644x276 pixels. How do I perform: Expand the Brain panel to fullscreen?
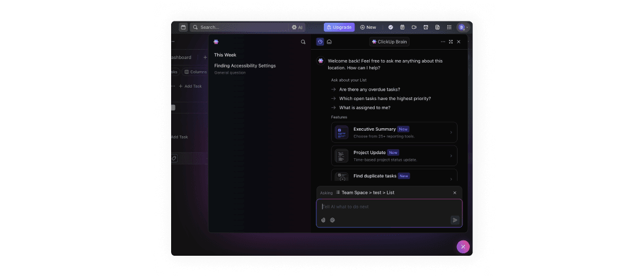pyautogui.click(x=451, y=42)
